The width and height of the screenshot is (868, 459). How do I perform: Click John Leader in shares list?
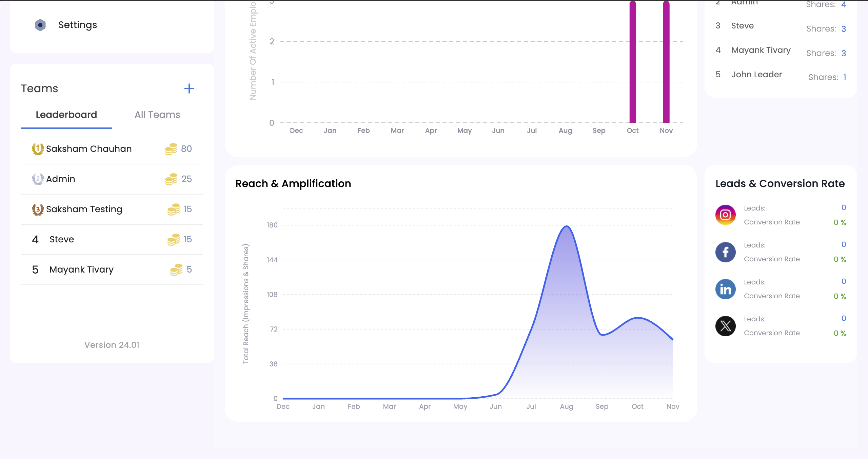pos(756,75)
